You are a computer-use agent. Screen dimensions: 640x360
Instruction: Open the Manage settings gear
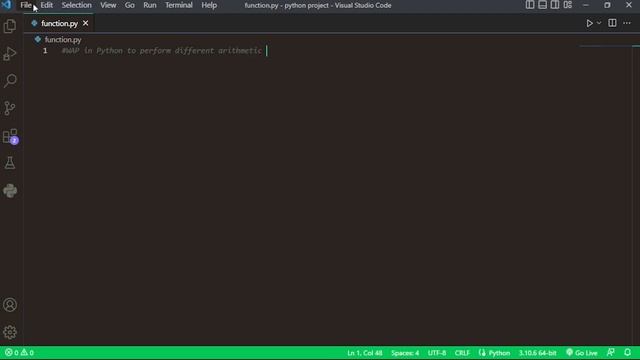(10, 332)
